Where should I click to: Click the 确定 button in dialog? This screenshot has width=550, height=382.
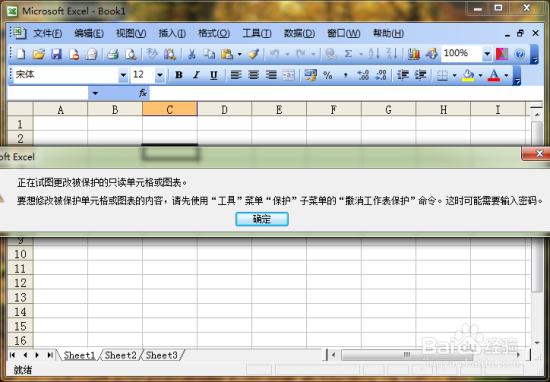(x=262, y=219)
